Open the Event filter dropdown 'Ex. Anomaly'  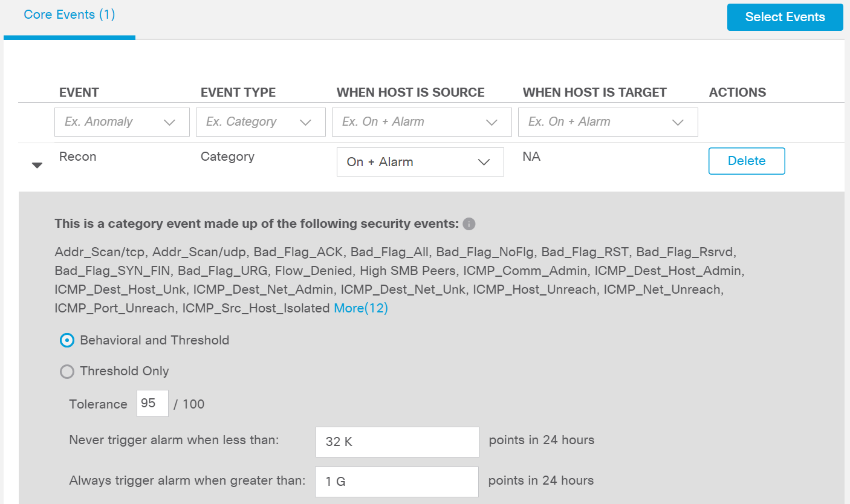(x=122, y=122)
